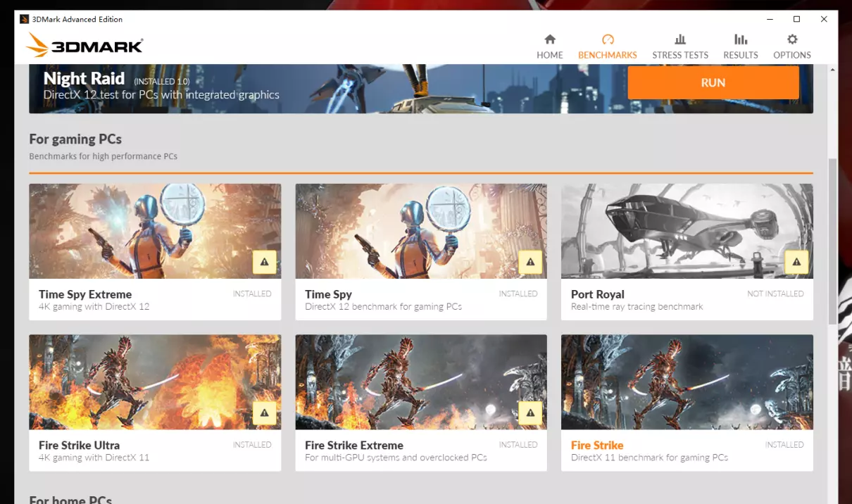Screen dimensions: 852x504
Task: Open Time Spy Extreme benchmark title
Action: pos(85,294)
